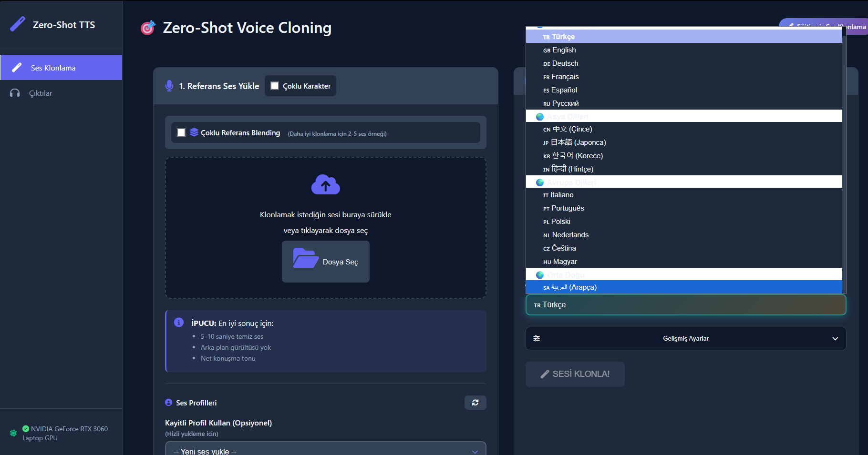
Task: Click the sliders icon in Gelişmiş Ayarlar
Action: tap(537, 338)
